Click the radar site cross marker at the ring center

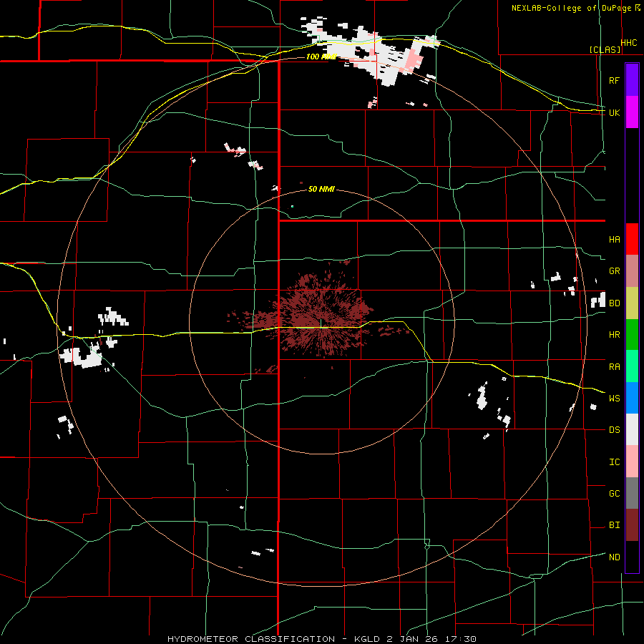pyautogui.click(x=321, y=323)
